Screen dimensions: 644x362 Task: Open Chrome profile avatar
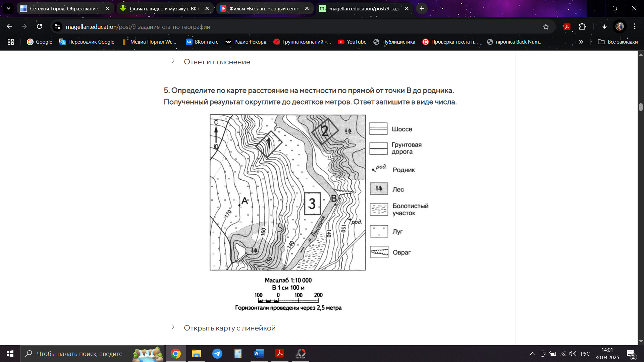(x=620, y=26)
